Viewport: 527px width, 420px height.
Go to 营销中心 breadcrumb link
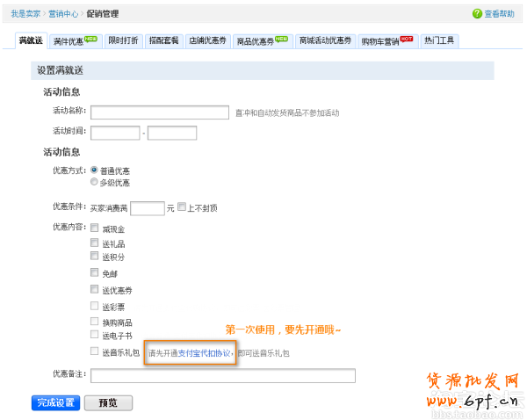click(x=62, y=14)
